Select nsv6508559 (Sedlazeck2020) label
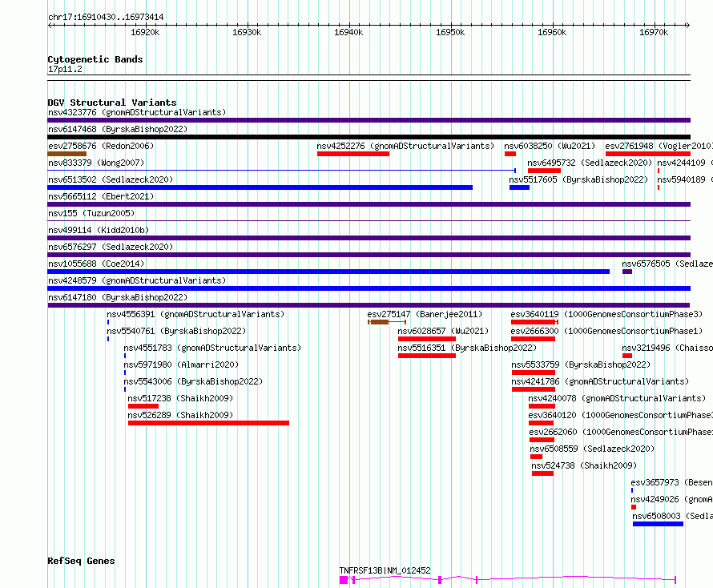Viewport: 713px width, 588px height. [x=593, y=449]
